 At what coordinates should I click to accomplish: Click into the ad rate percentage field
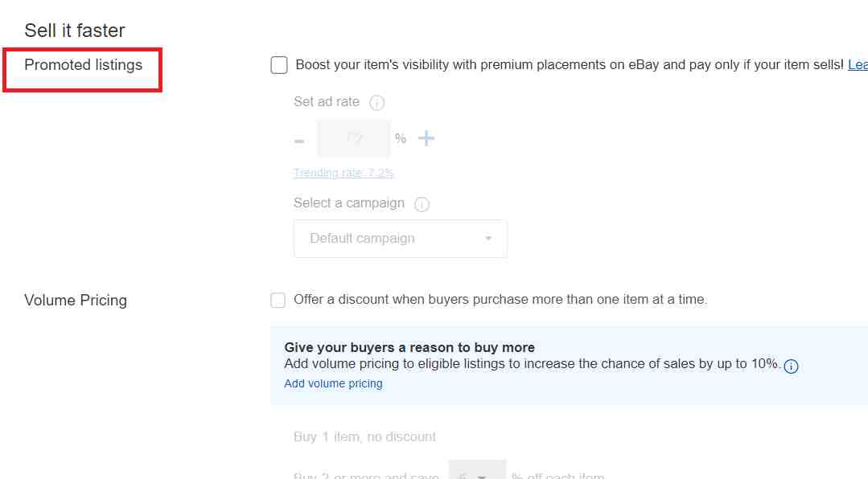(x=354, y=138)
